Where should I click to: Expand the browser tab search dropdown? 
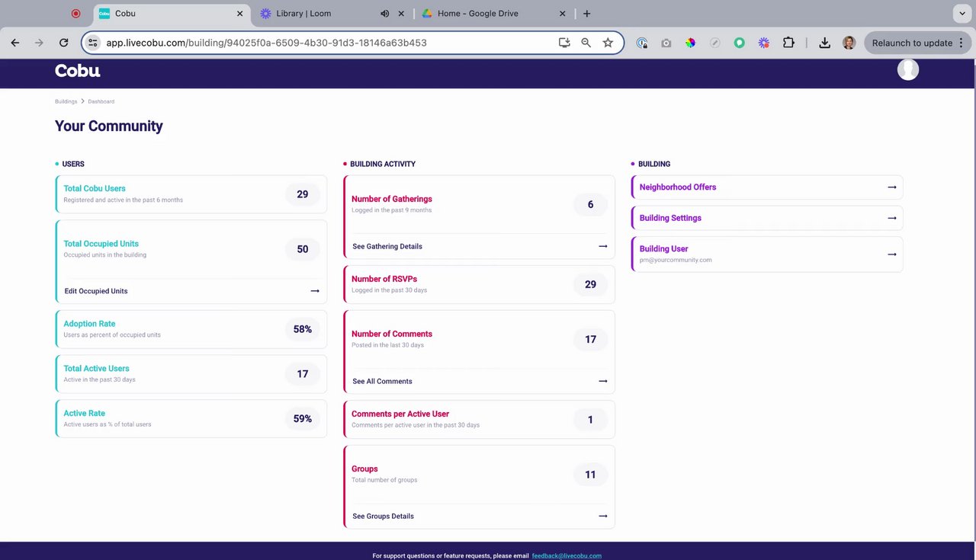[x=959, y=14]
